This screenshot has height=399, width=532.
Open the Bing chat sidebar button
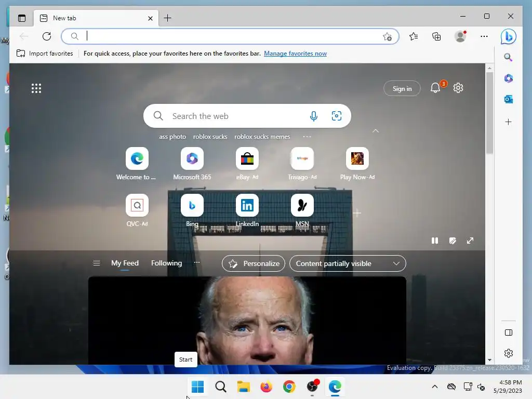click(x=508, y=36)
